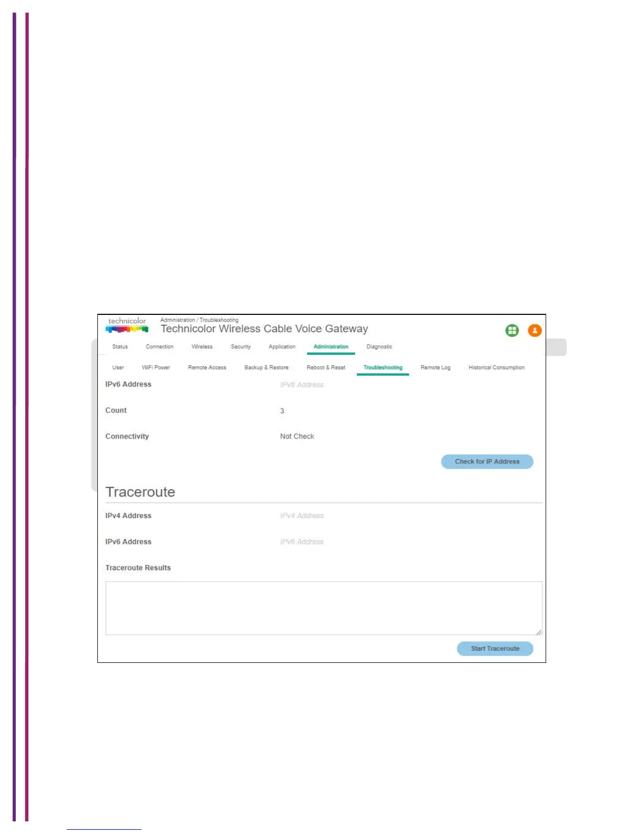This screenshot has width=644, height=834.
Task: Open the Remote Log sub-tab
Action: pos(436,368)
